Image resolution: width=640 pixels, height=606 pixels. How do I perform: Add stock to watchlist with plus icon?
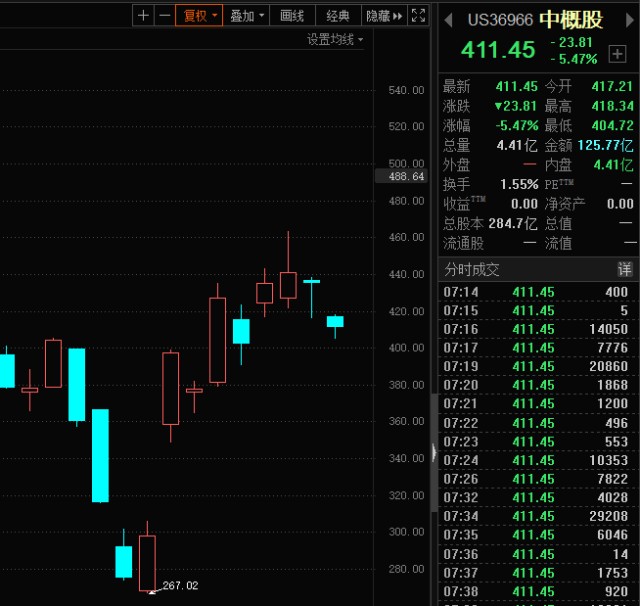[x=617, y=54]
